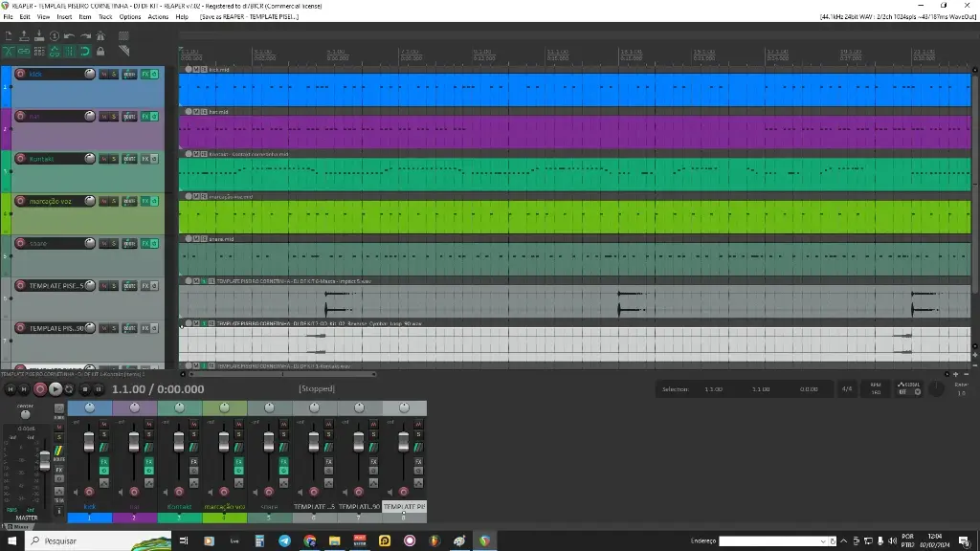This screenshot has width=980, height=551.
Task: Adjust the playback rate knob
Action: click(x=936, y=388)
